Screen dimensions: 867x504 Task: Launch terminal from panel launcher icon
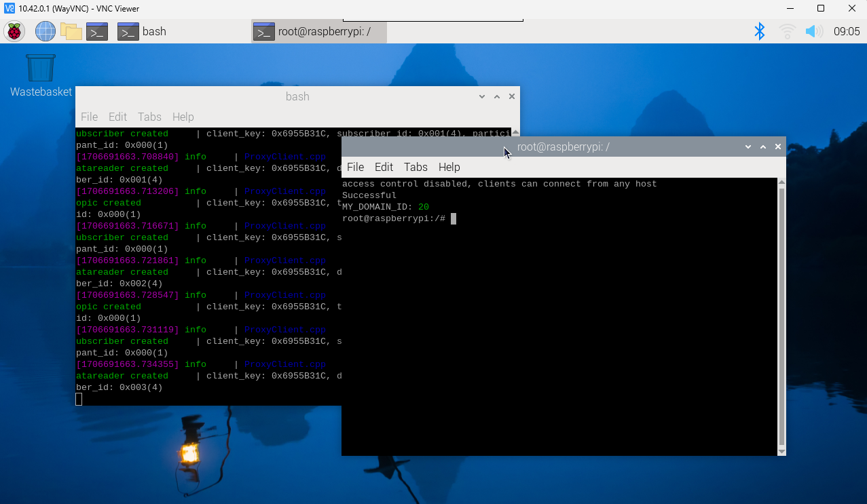(x=97, y=31)
